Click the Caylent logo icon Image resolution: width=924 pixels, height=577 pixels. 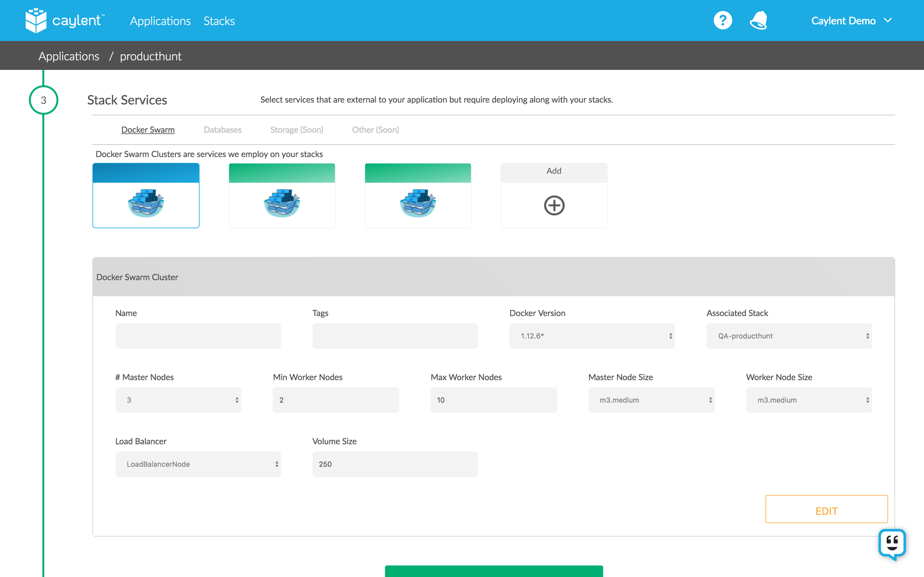pos(36,21)
